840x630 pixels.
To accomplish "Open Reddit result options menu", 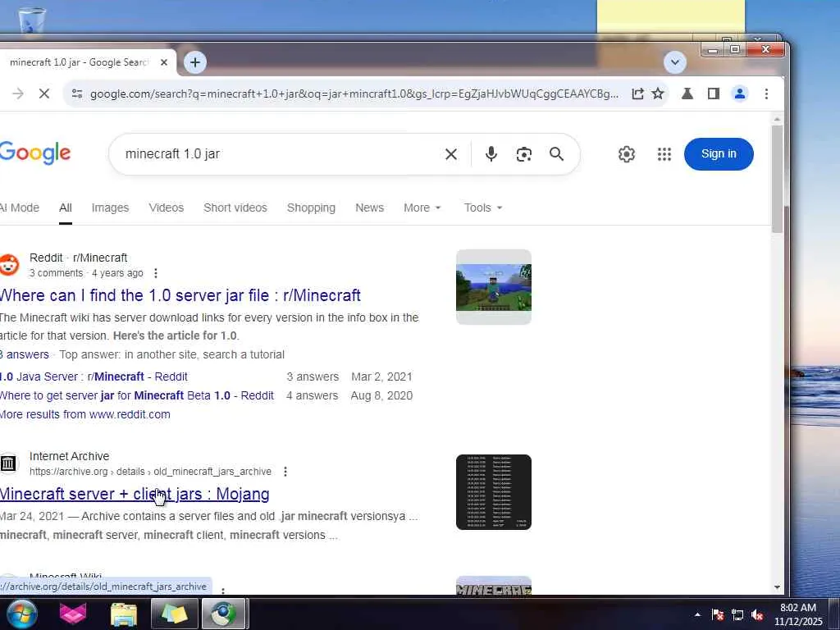I will [x=155, y=273].
